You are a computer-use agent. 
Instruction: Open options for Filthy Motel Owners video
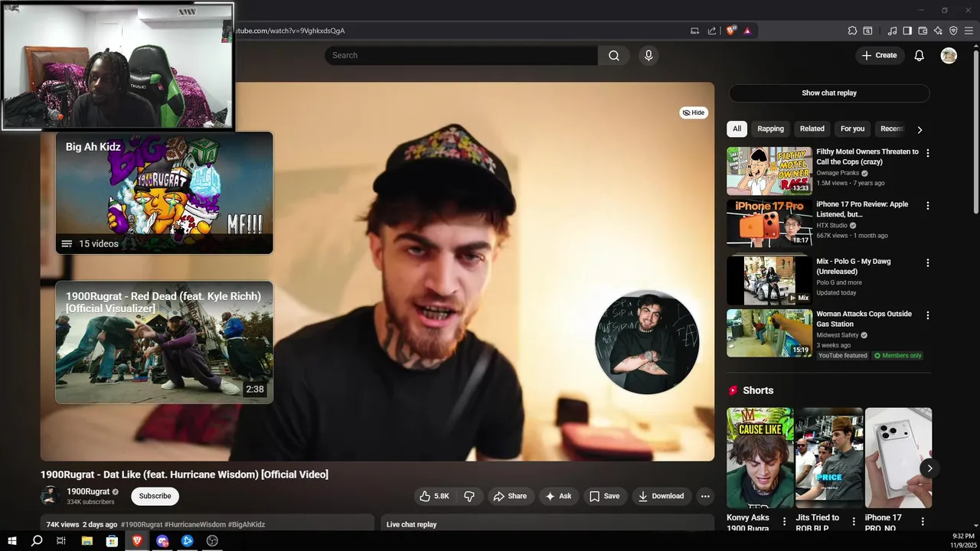pyautogui.click(x=928, y=153)
